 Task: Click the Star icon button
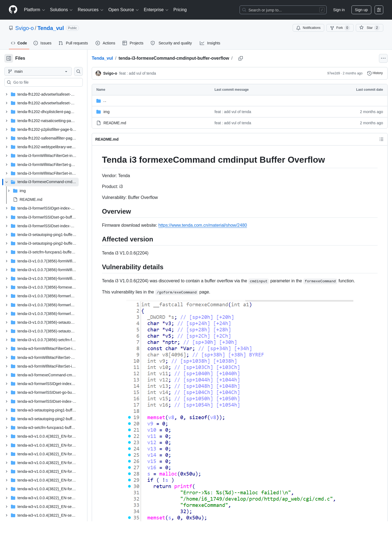(369, 28)
